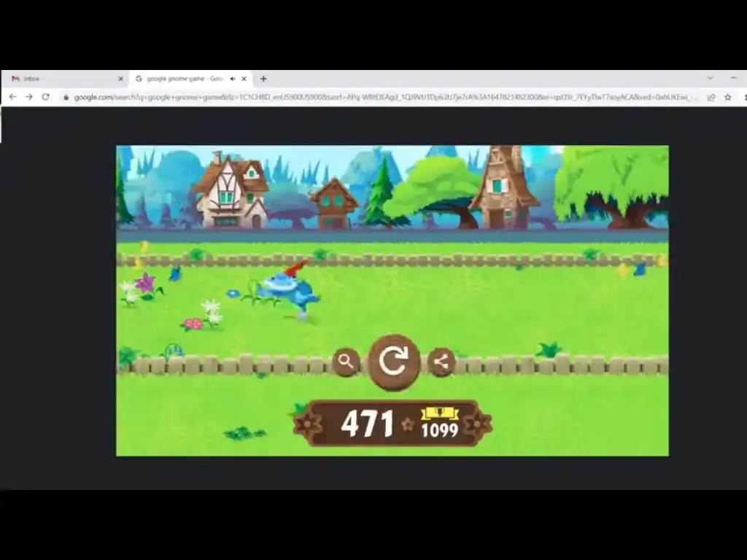Minimize the browser window
The width and height of the screenshot is (747, 560).
(734, 78)
